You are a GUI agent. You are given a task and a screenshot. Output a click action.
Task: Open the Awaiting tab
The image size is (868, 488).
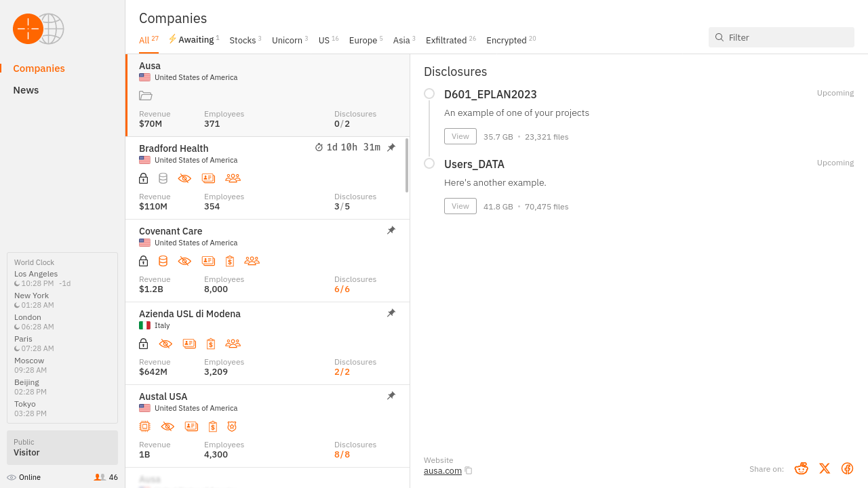[195, 40]
